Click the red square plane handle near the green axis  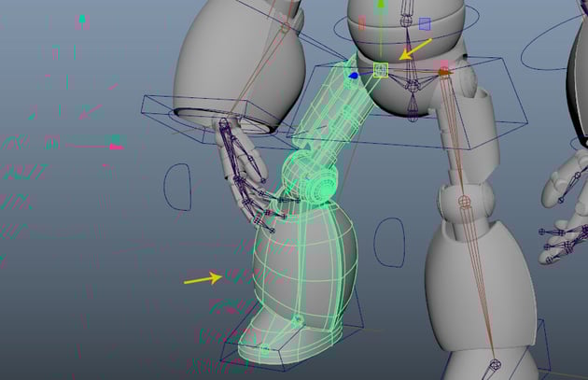click(362, 22)
